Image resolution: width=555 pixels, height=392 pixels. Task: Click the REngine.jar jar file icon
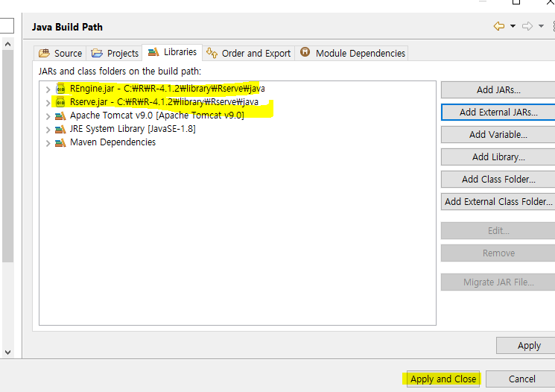point(60,89)
